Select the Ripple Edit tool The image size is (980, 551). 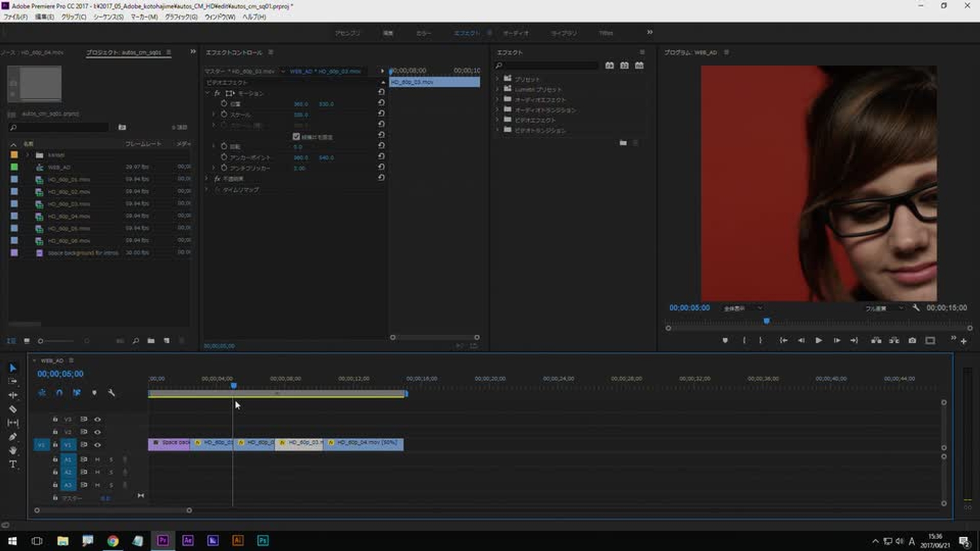click(13, 395)
